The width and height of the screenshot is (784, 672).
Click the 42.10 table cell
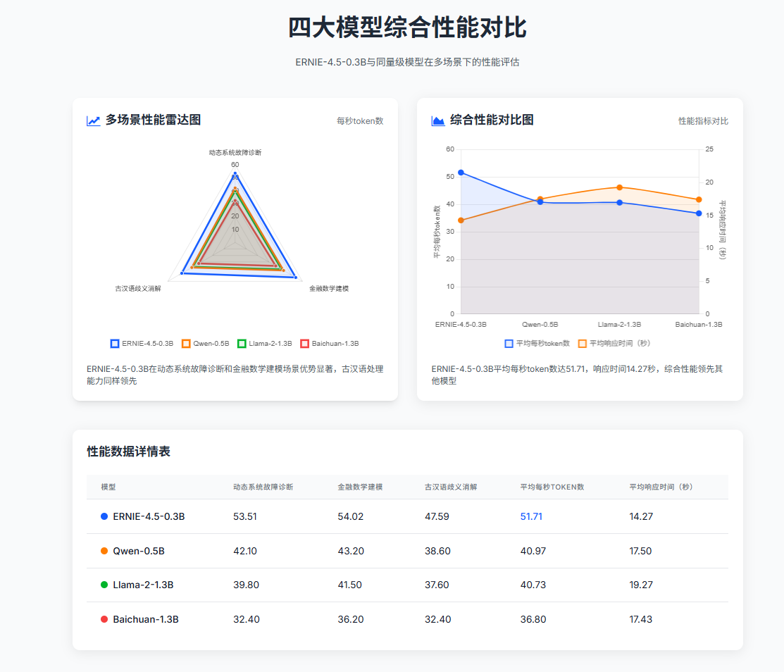tap(245, 551)
